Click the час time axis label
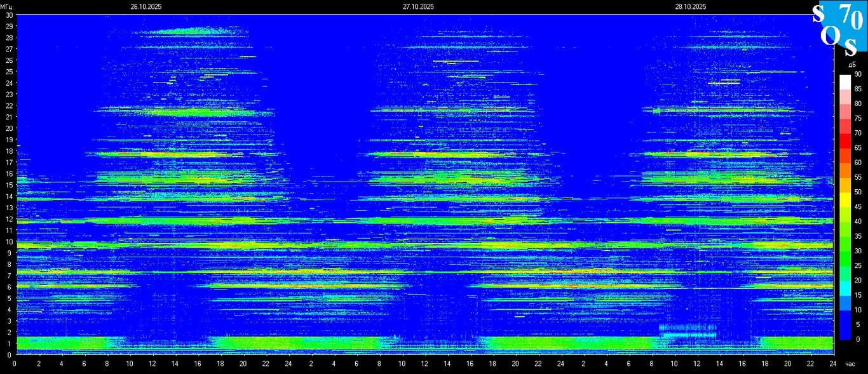The width and height of the screenshot is (868, 374). tap(850, 363)
